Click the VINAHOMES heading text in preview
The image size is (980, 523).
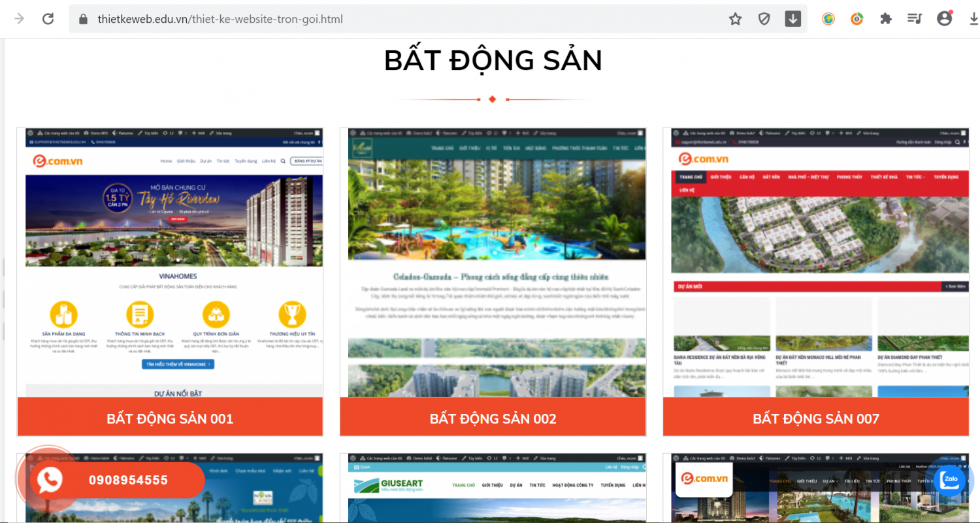[x=177, y=277]
